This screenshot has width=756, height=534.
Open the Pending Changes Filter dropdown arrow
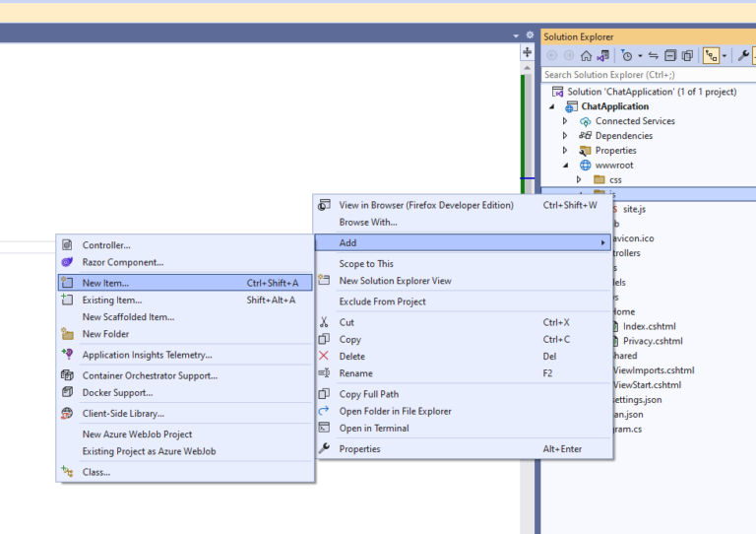click(638, 56)
